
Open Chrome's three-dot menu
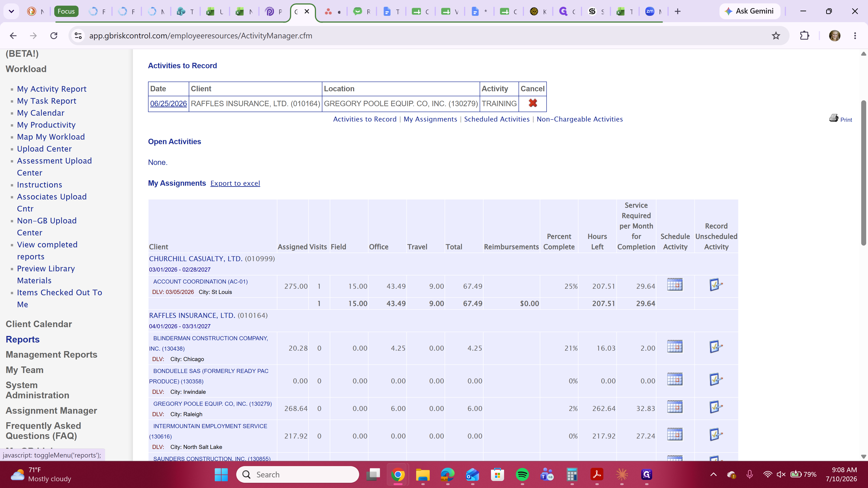pos(855,36)
